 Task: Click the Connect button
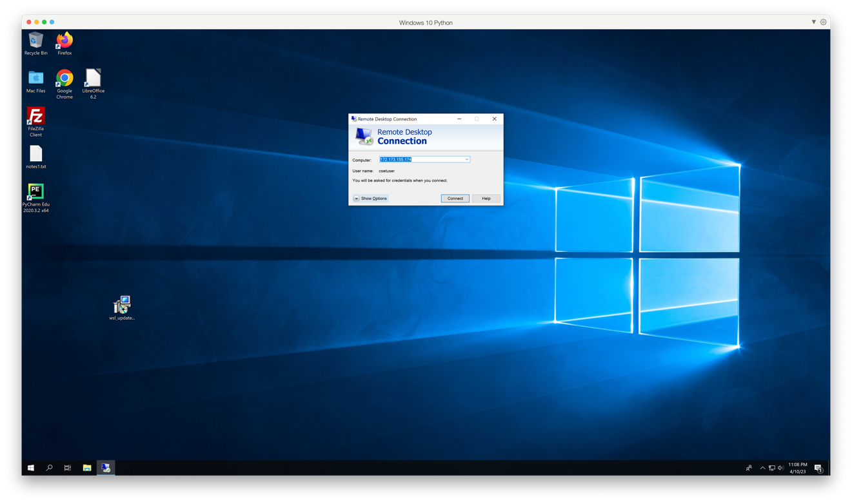point(455,199)
